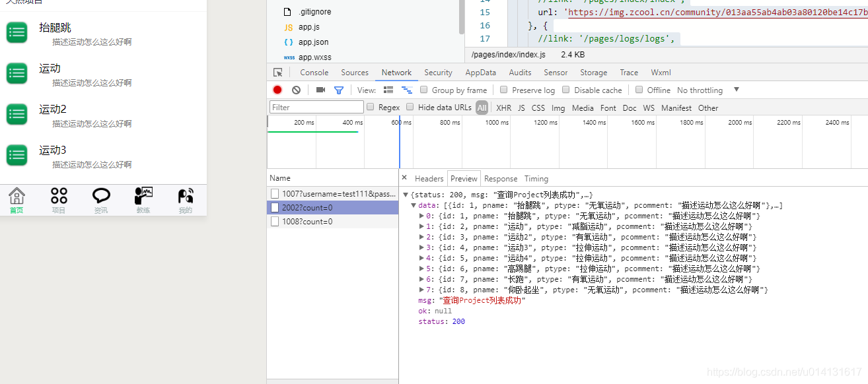Show the Timing sub-tab
This screenshot has width=868, height=384.
536,179
